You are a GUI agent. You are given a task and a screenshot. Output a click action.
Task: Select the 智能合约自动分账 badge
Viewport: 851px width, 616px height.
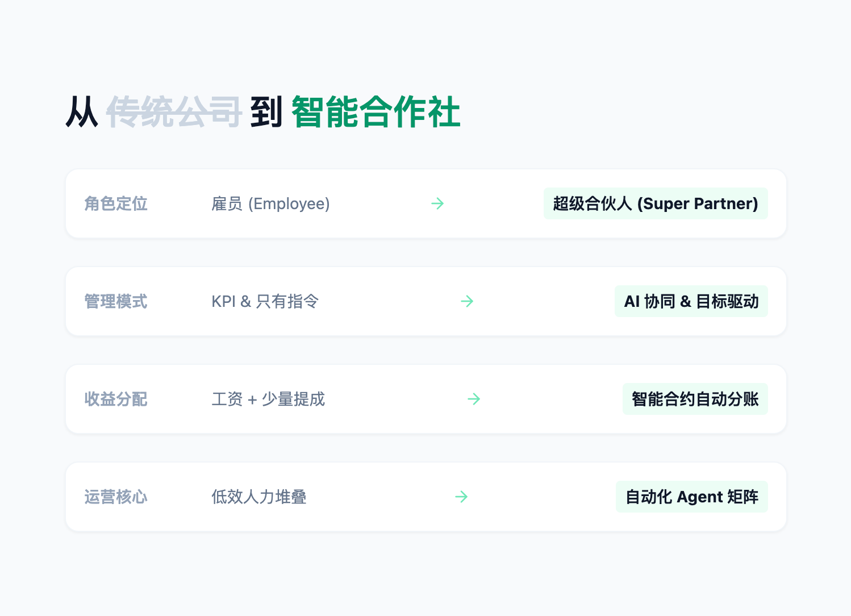click(695, 399)
